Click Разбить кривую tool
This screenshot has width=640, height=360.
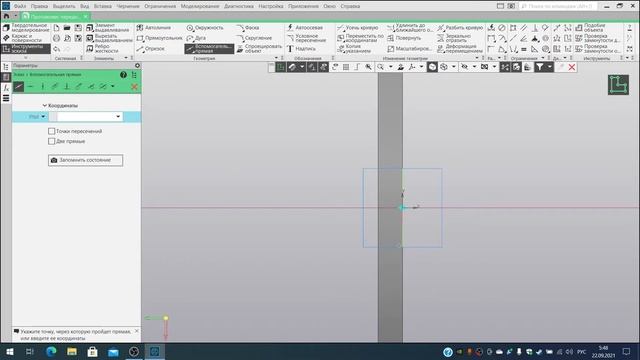tap(460, 28)
